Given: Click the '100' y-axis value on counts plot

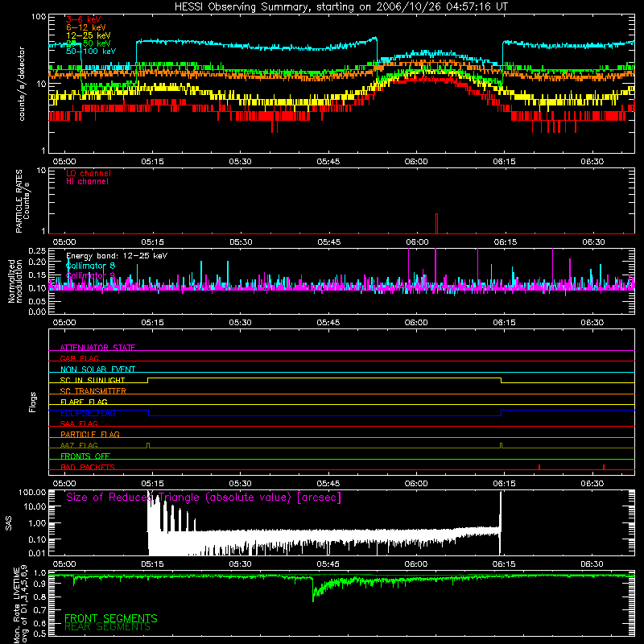Looking at the screenshot, I should pyautogui.click(x=38, y=17).
